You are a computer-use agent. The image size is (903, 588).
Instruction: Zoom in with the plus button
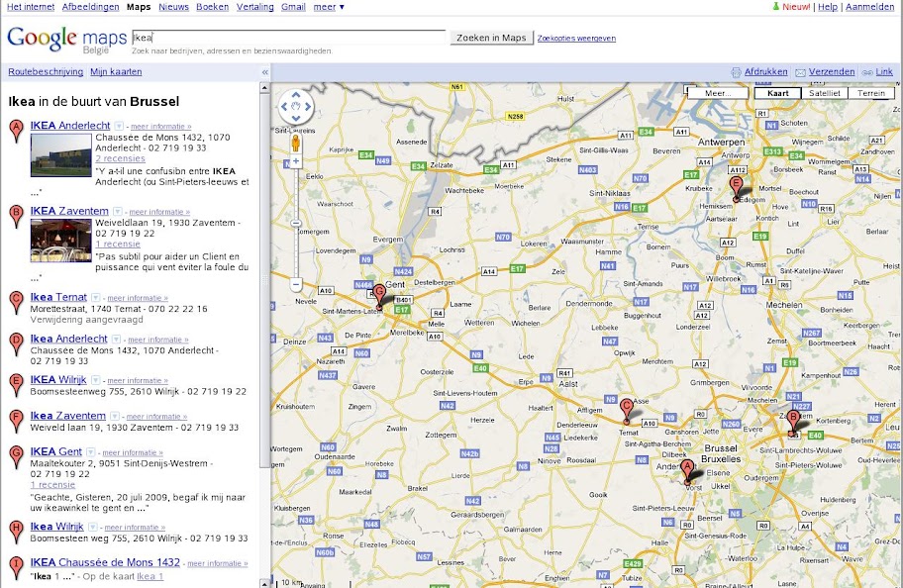pos(295,161)
